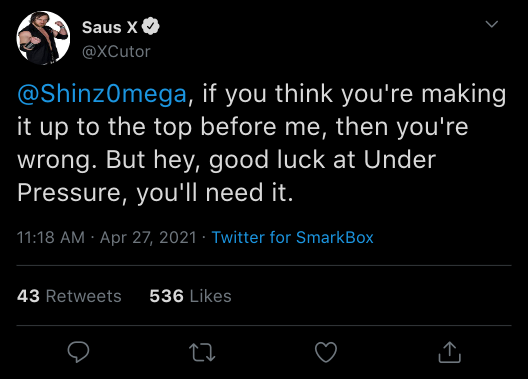Open the share upload icon
The width and height of the screenshot is (528, 379).
(x=450, y=352)
